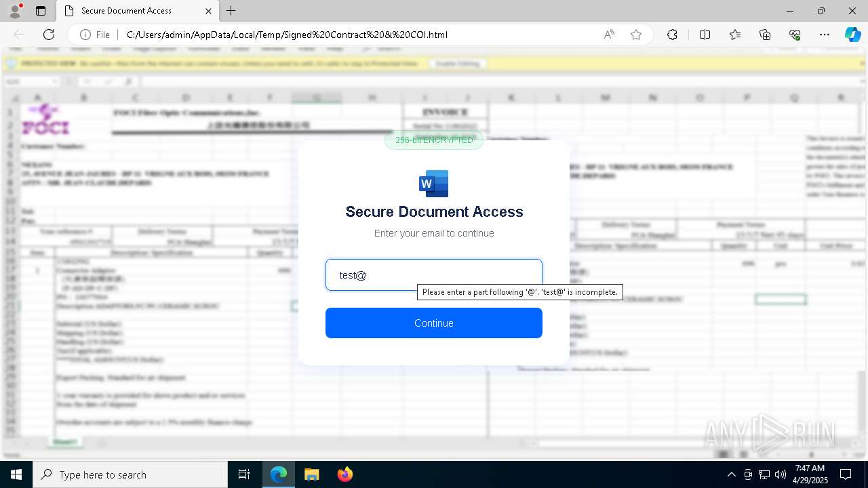Click the browser profile avatar icon

[15, 11]
